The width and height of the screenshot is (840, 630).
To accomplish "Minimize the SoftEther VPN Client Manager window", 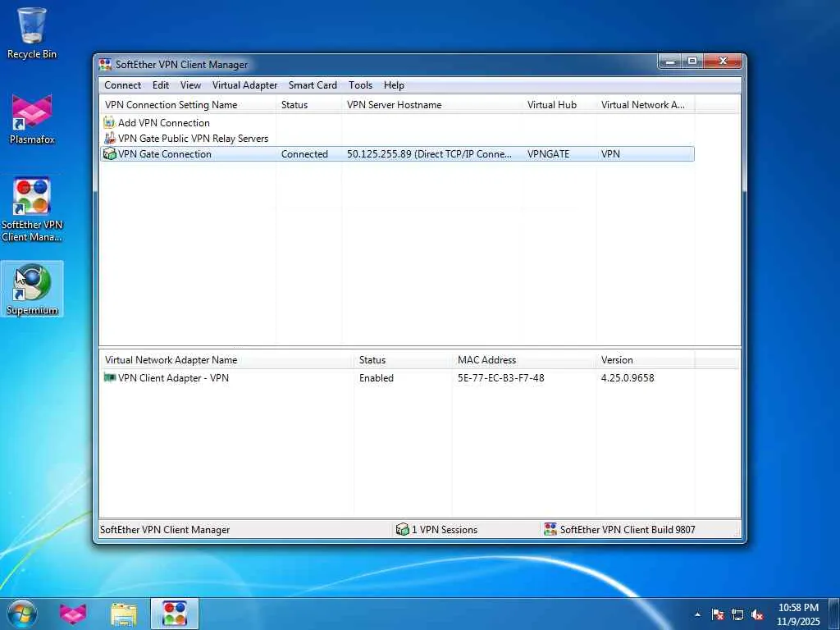I will click(x=669, y=62).
